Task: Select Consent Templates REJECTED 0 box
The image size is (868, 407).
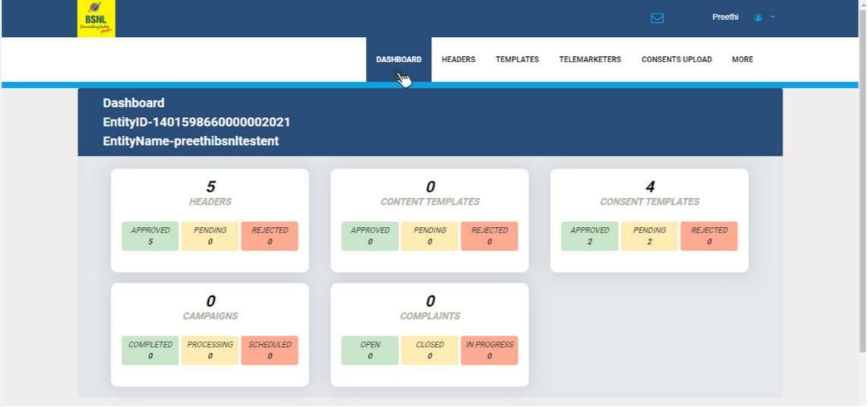Action: click(x=709, y=236)
